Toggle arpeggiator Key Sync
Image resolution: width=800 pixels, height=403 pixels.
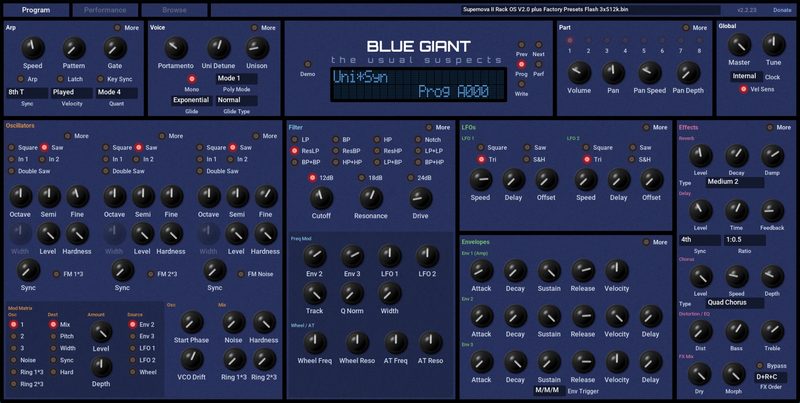pyautogui.click(x=100, y=79)
